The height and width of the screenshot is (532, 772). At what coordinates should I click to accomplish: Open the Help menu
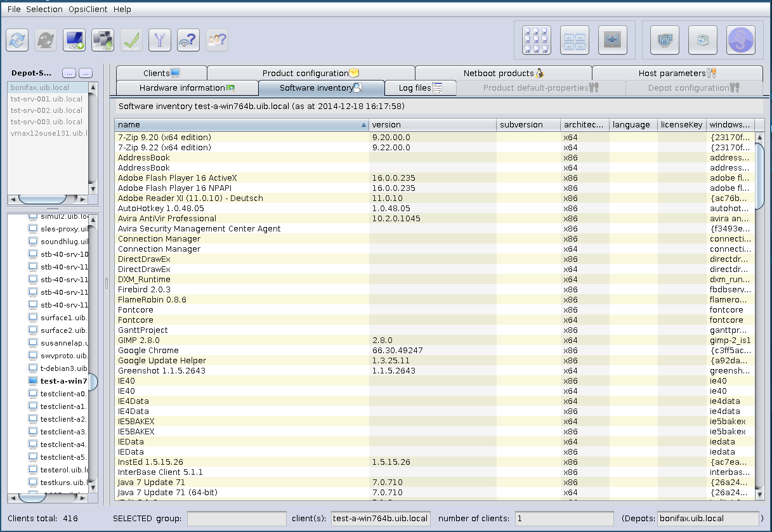(x=122, y=9)
